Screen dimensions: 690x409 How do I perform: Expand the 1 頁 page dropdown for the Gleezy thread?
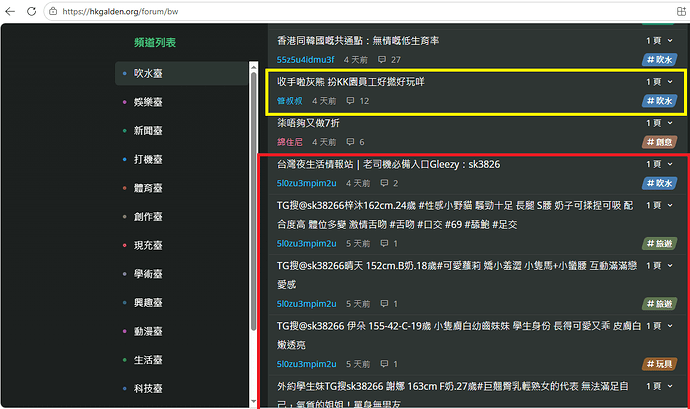click(x=659, y=164)
